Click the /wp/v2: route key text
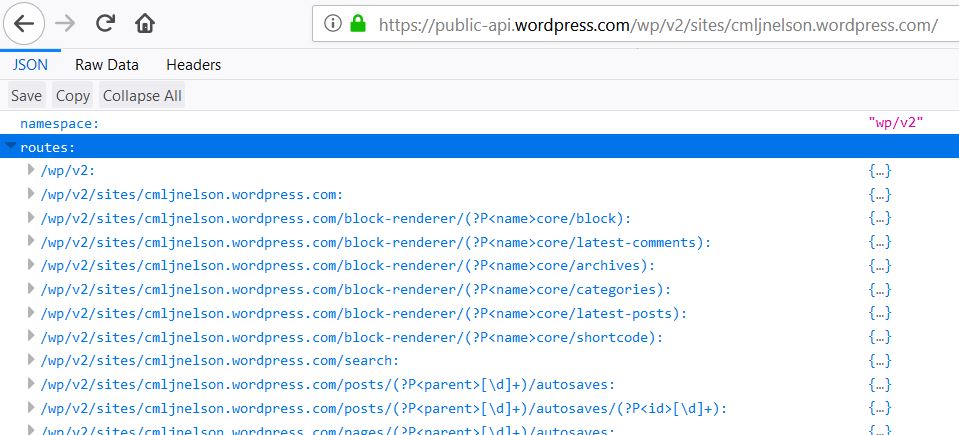The width and height of the screenshot is (959, 435). [x=68, y=171]
